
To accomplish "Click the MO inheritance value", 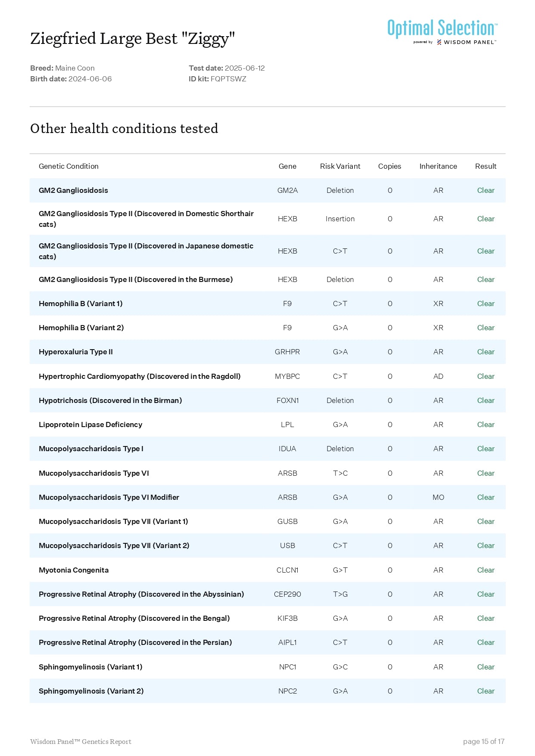I will [x=438, y=497].
